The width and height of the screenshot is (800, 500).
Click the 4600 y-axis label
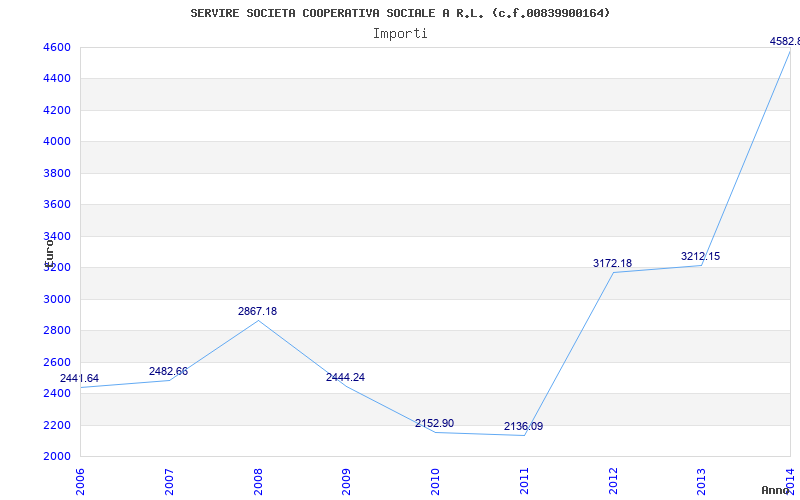(x=55, y=47)
